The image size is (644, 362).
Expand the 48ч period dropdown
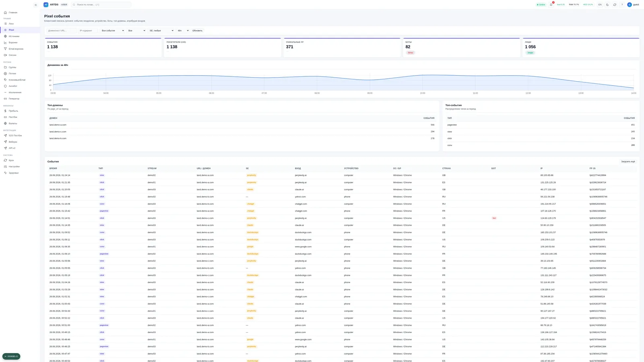click(183, 31)
